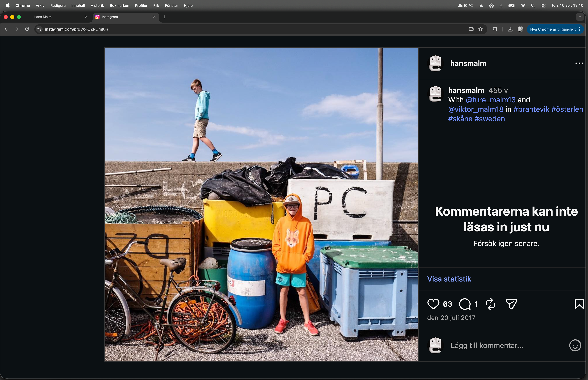Open the Bokmärken menu
This screenshot has height=380, width=588.
tap(119, 5)
